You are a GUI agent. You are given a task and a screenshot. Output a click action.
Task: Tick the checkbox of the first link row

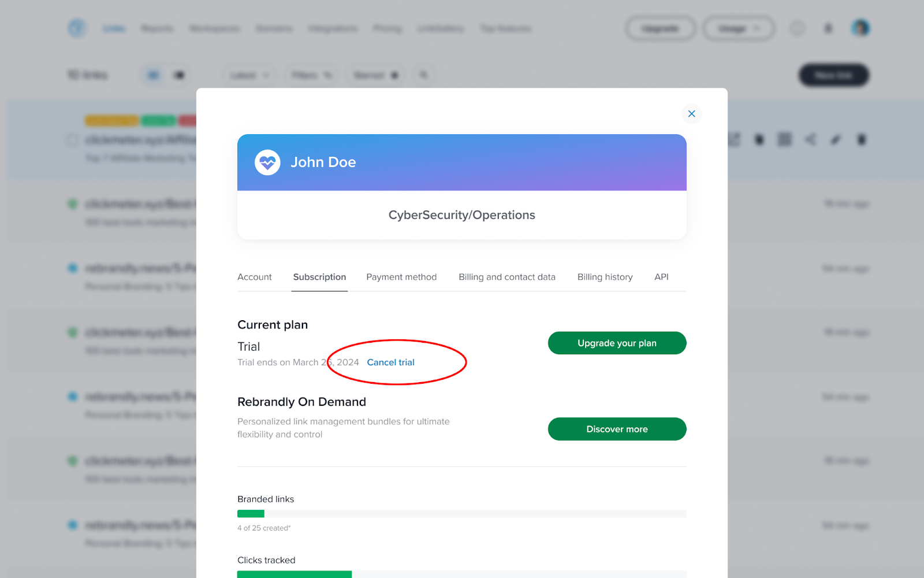73,140
